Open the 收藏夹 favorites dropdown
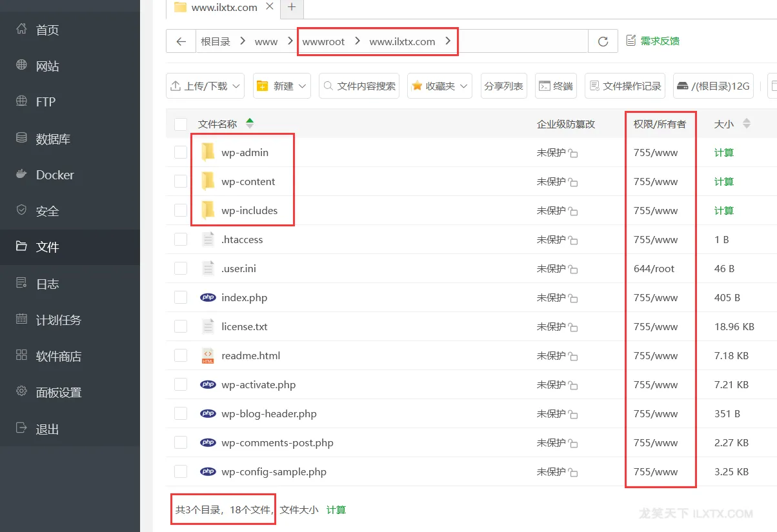Viewport: 777px width, 532px height. (x=439, y=86)
